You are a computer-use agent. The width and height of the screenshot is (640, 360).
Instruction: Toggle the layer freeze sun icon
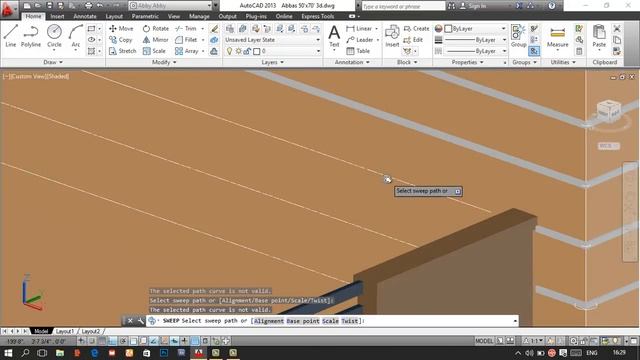coord(238,51)
